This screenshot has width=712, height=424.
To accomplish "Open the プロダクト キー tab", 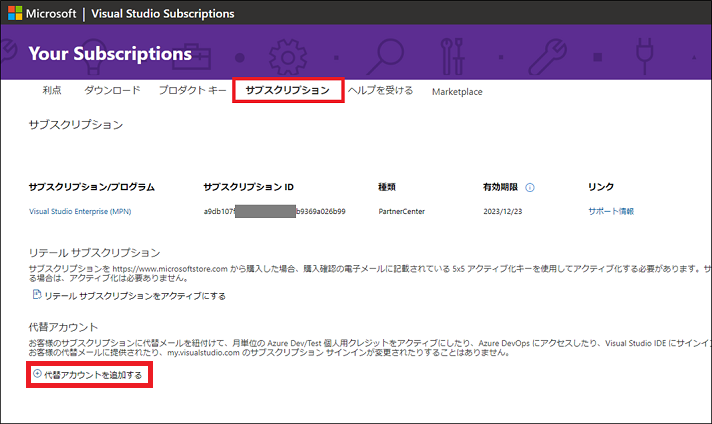I will click(x=192, y=90).
